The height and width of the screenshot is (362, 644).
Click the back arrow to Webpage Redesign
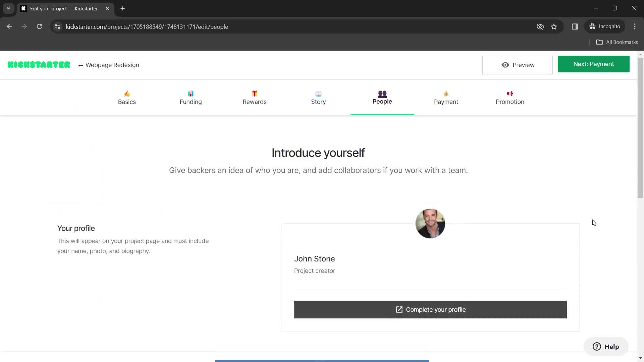(80, 65)
